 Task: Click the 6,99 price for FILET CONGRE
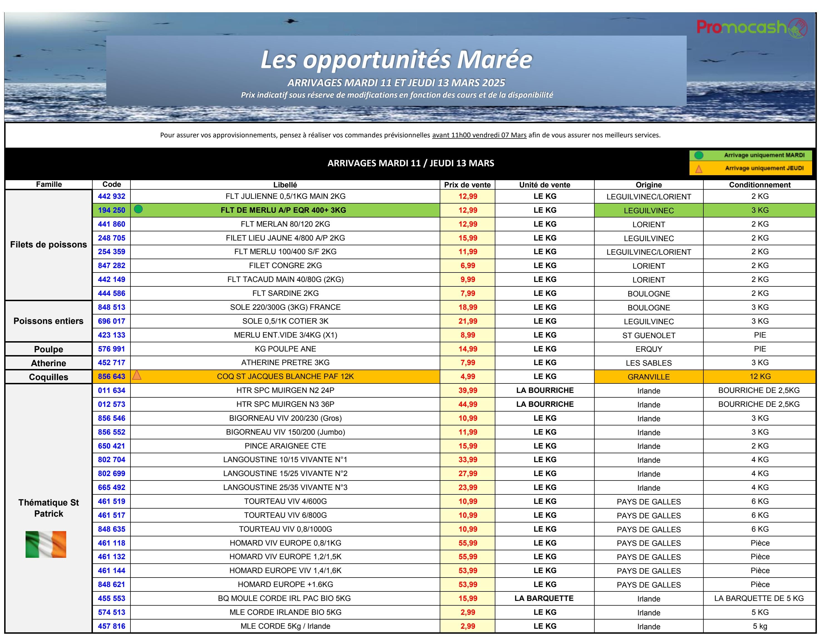[468, 265]
